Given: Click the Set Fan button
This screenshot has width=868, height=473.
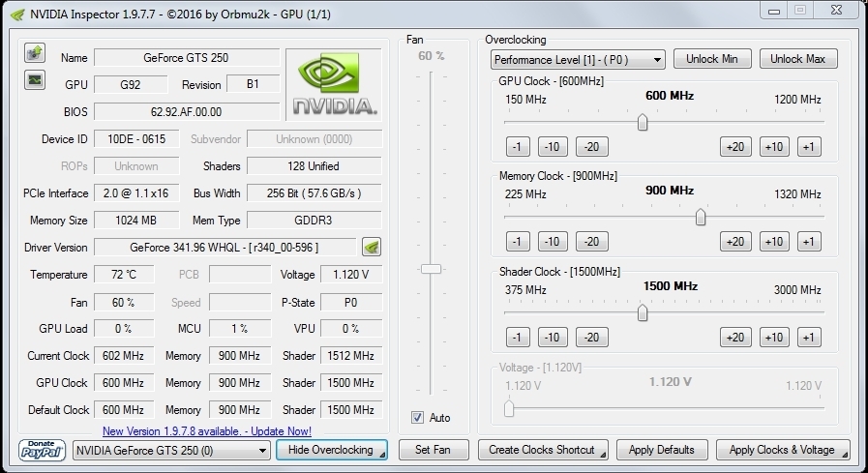Looking at the screenshot, I should pos(433,450).
